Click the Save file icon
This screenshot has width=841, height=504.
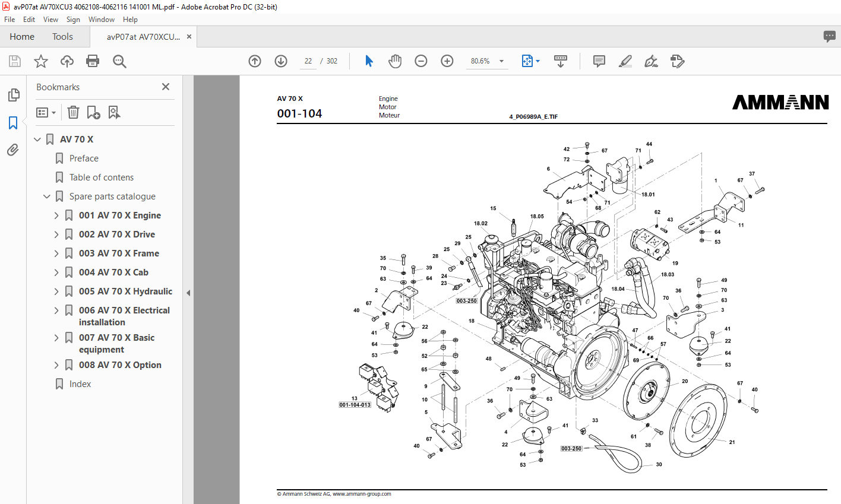[x=15, y=61]
